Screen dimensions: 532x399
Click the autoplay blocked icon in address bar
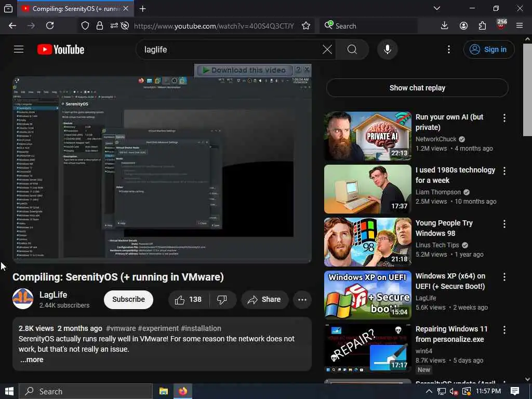[125, 26]
